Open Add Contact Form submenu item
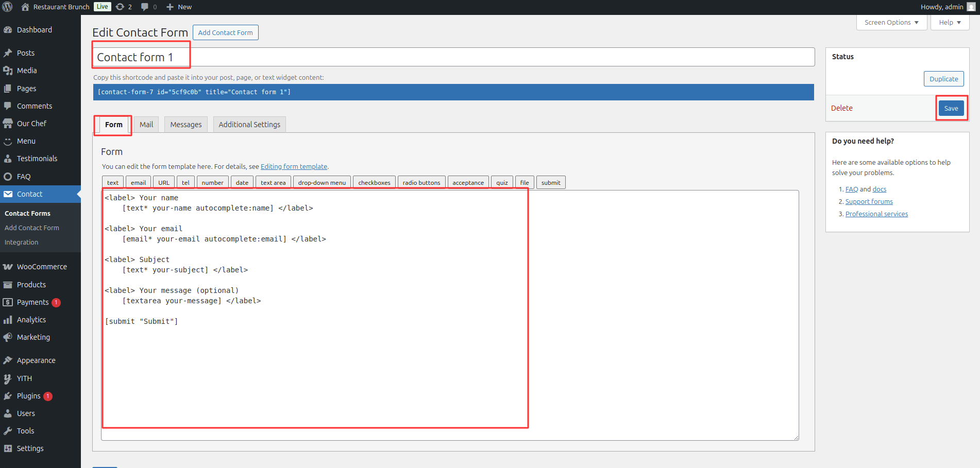The width and height of the screenshot is (980, 468). coord(32,228)
